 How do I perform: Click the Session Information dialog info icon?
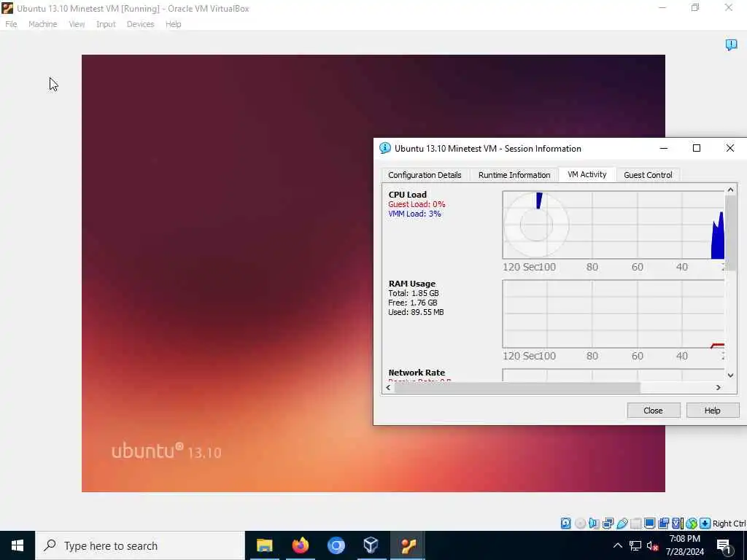click(x=385, y=148)
